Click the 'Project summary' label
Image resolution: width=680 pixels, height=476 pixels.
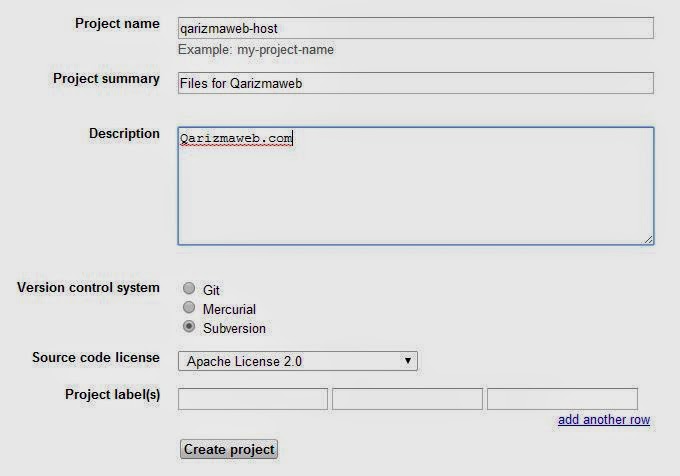[x=106, y=79]
